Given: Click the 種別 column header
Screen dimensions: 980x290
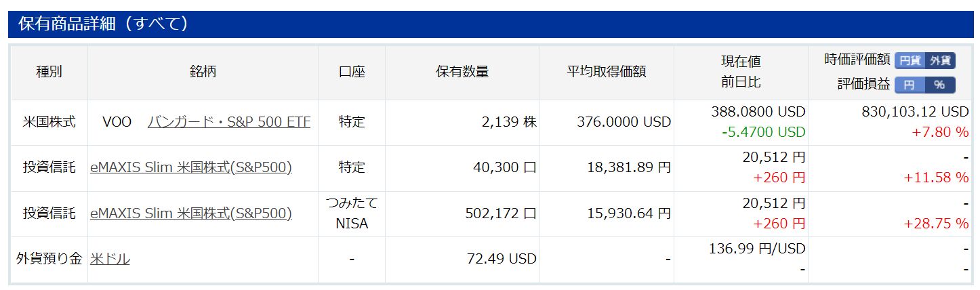Looking at the screenshot, I should [49, 72].
